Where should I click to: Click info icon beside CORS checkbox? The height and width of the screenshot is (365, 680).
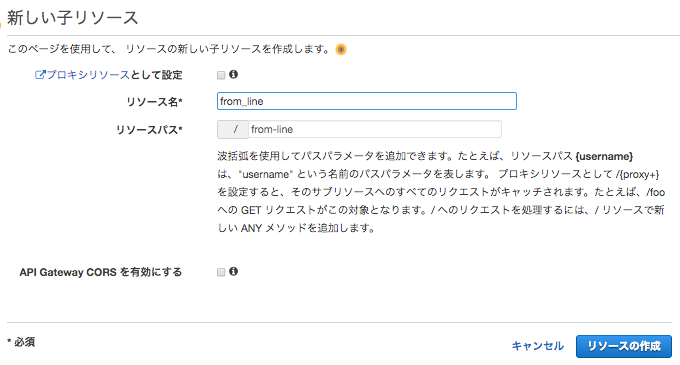click(x=233, y=271)
